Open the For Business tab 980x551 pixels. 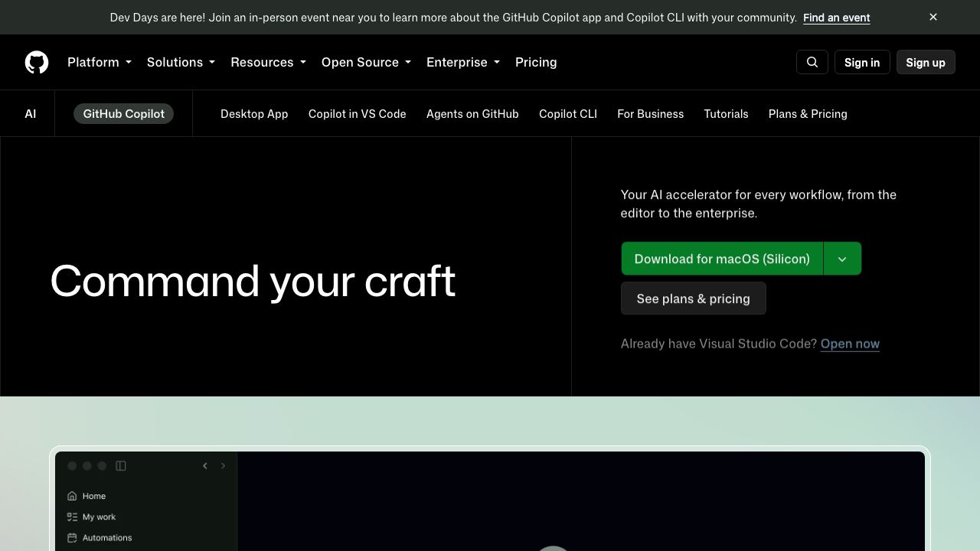point(651,113)
